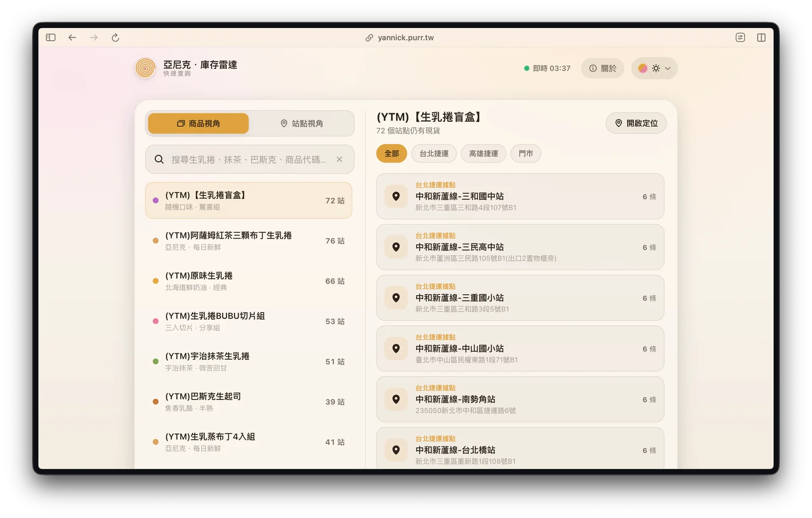Click the 開啟定位 button
Image resolution: width=812 pixels, height=518 pixels.
[x=636, y=123]
